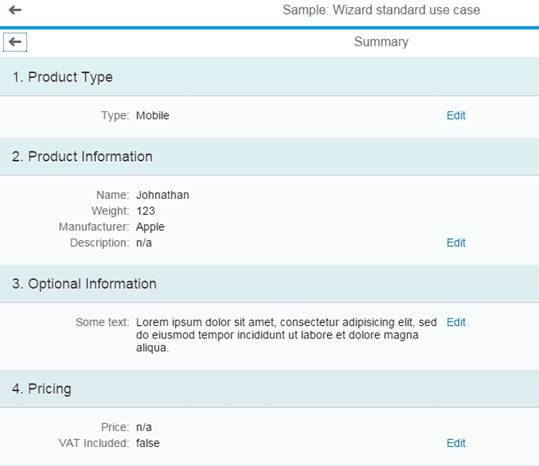The image size is (539, 466).
Task: Select the 'Mobile' type value
Action: [x=153, y=115]
